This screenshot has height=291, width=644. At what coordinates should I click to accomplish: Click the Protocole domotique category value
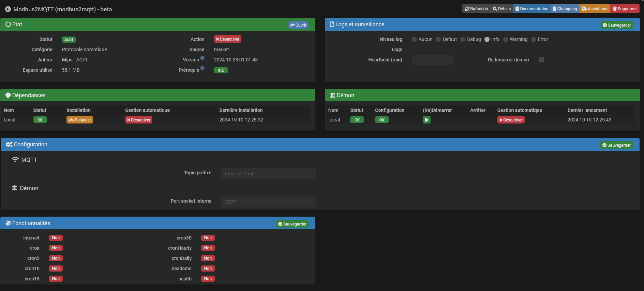coord(85,49)
